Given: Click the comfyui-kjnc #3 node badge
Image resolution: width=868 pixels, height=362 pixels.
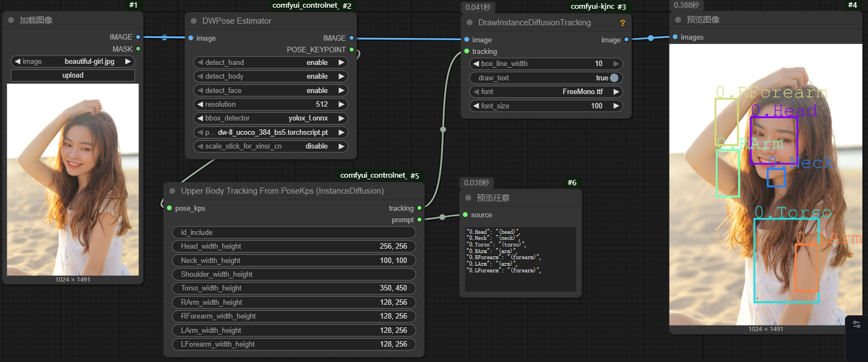Looking at the screenshot, I should coord(598,7).
